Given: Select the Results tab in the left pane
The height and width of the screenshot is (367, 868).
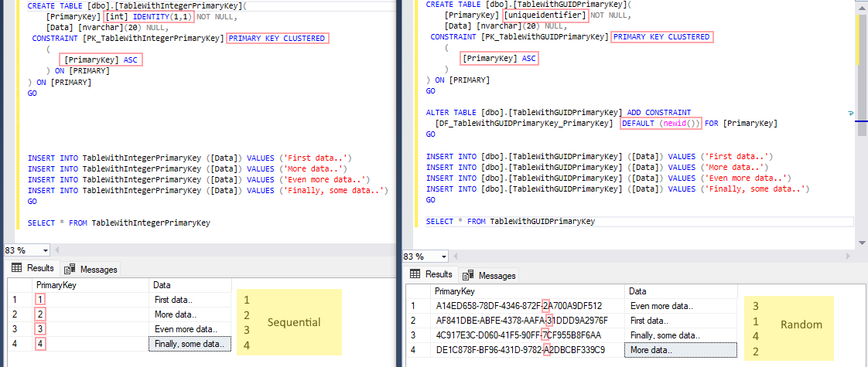Looking at the screenshot, I should (x=34, y=268).
